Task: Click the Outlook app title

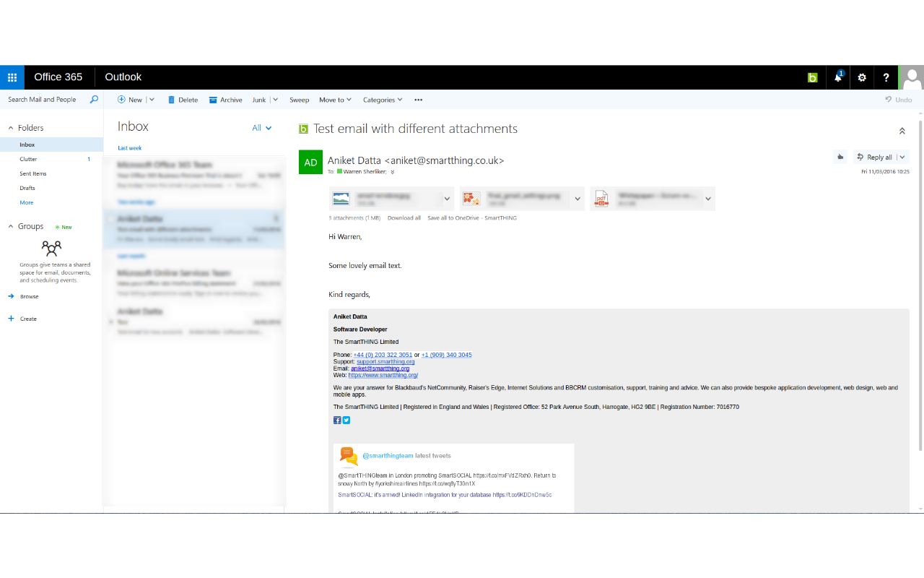Action: (x=123, y=77)
